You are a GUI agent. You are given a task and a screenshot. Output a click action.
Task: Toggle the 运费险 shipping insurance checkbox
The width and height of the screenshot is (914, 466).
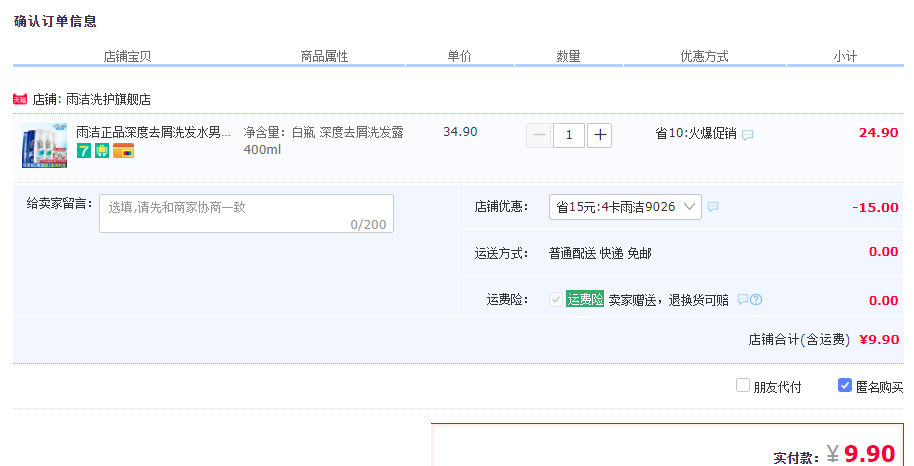556,299
